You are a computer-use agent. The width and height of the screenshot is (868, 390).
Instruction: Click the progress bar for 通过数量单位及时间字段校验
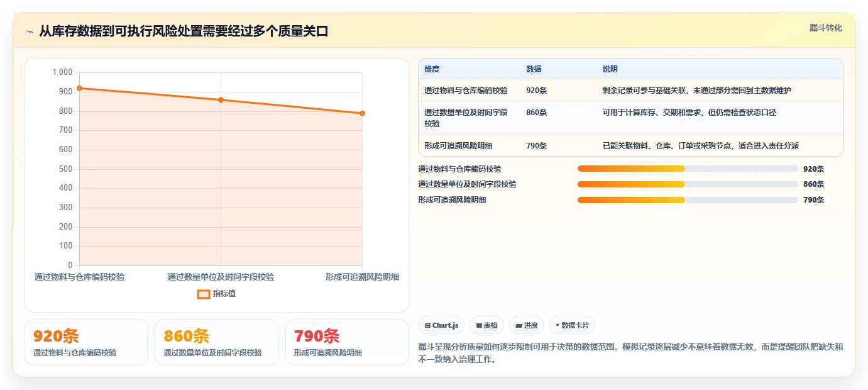point(688,184)
